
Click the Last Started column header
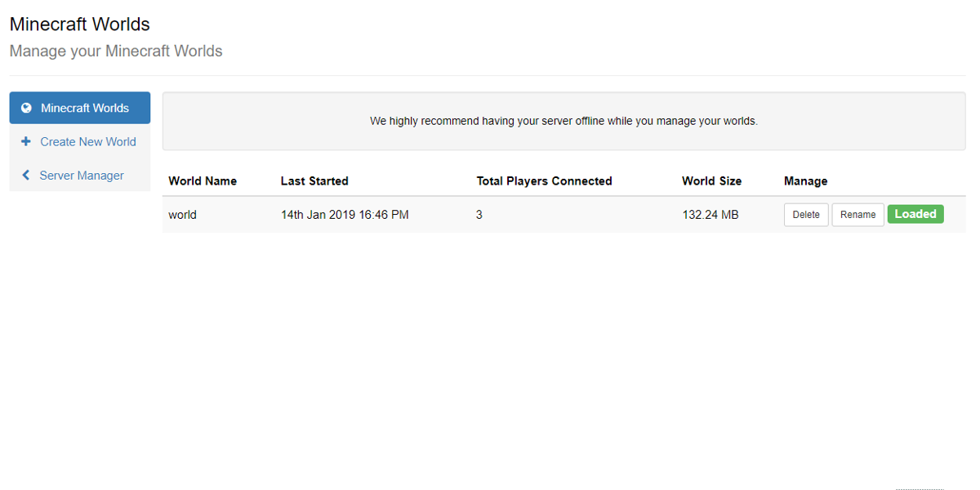[314, 181]
